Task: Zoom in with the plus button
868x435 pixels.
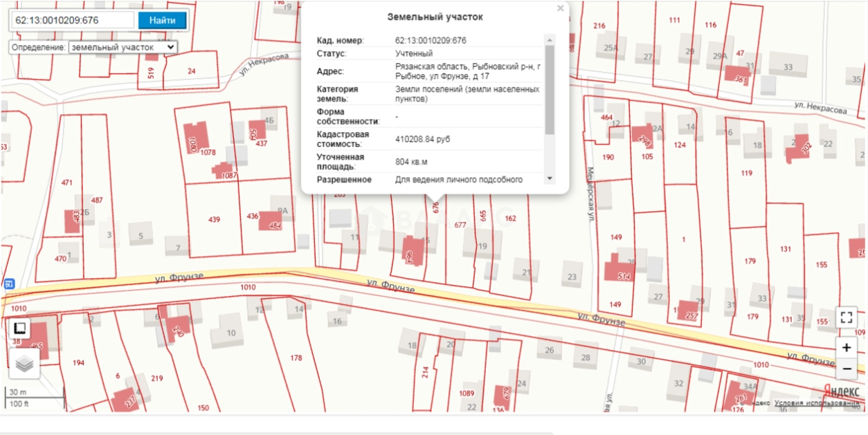Action: click(846, 348)
